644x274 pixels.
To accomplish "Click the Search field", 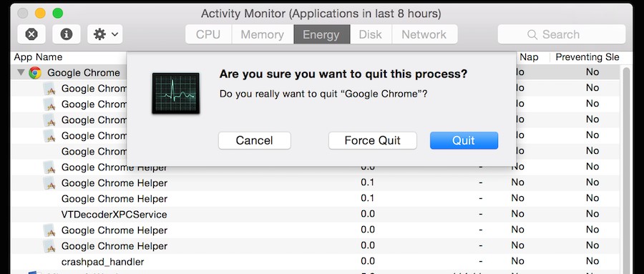I will [562, 34].
